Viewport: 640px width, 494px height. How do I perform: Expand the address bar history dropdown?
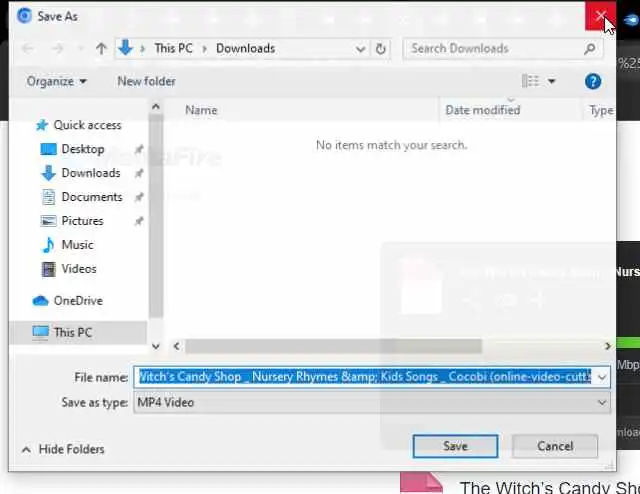click(360, 49)
